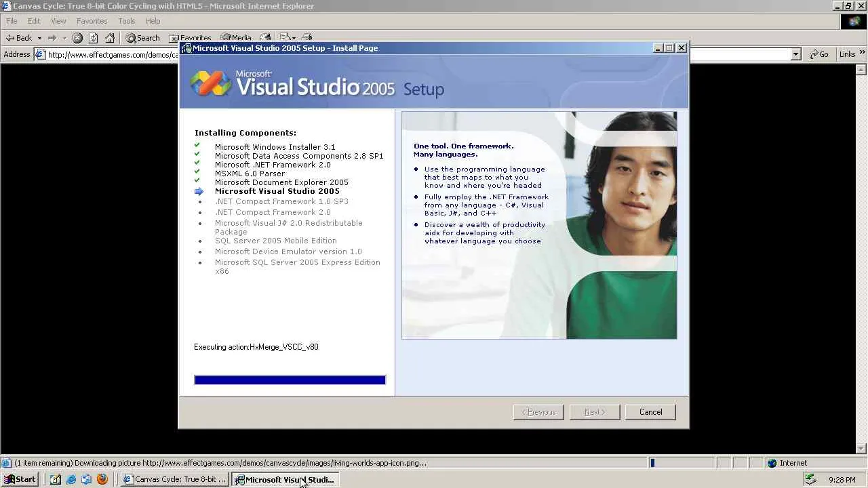Click the checkmark beside MSXML 6.0 Parser
868x488 pixels.
(197, 171)
